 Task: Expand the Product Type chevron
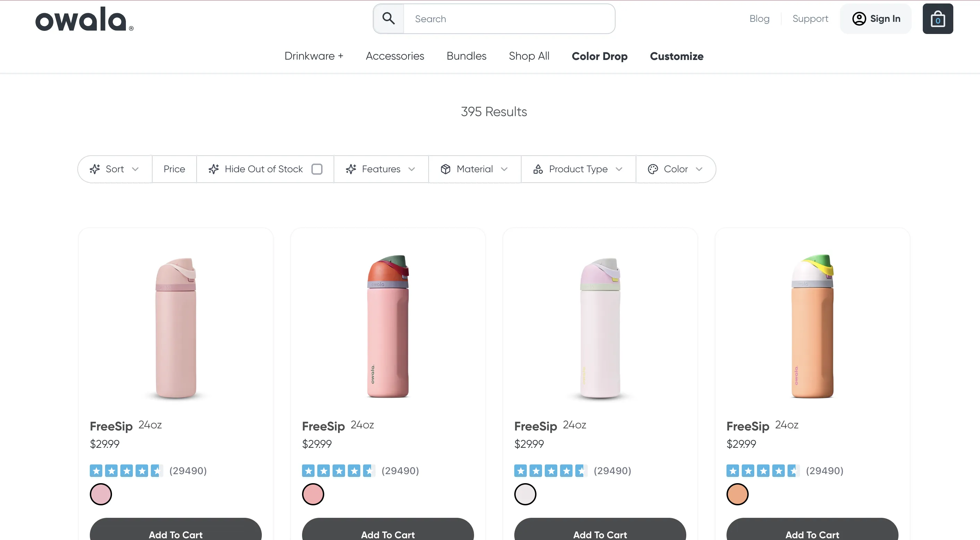619,169
